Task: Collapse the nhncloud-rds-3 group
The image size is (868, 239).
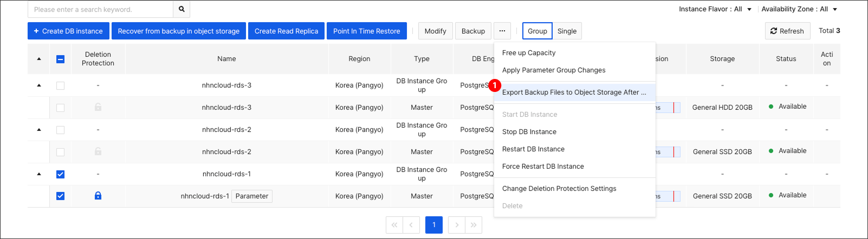Action: point(39,85)
